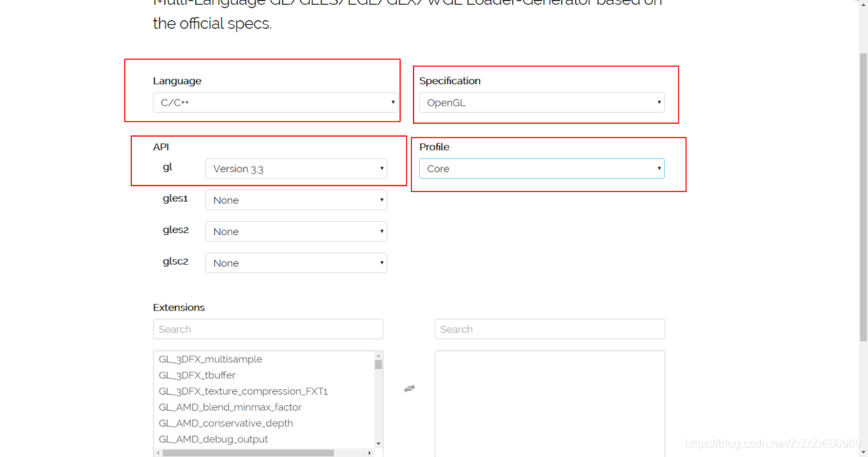This screenshot has width=868, height=457.
Task: Click the right-side extensions search box
Action: coord(549,329)
